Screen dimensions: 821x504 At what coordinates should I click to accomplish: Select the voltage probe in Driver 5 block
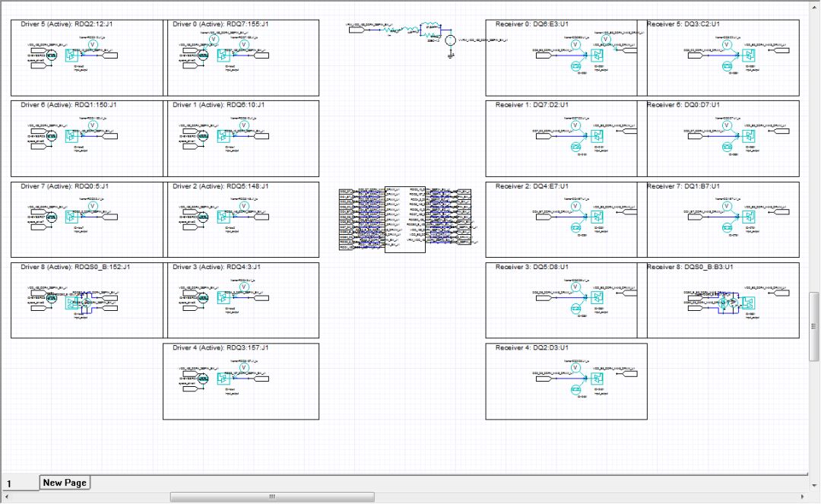[93, 45]
